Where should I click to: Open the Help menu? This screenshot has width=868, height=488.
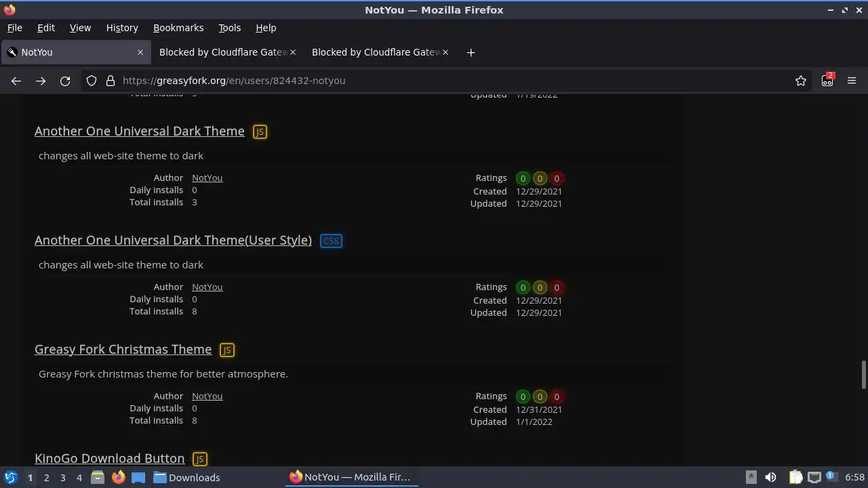[x=266, y=28]
